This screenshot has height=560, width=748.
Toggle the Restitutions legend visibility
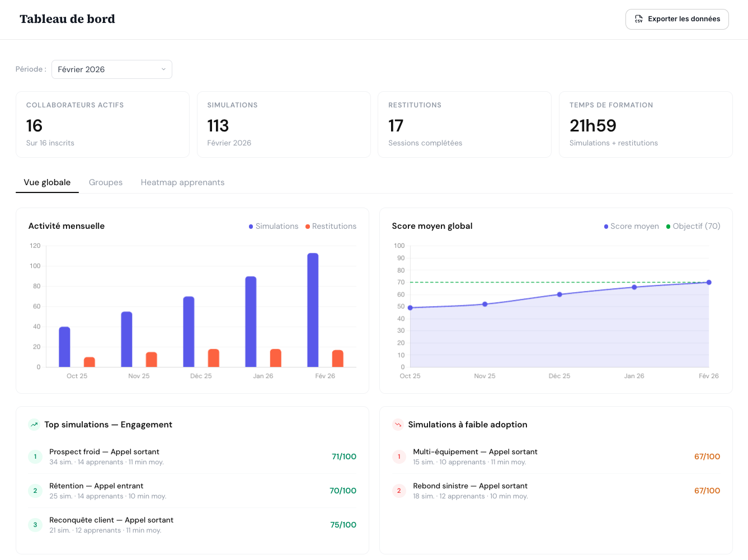pos(331,226)
